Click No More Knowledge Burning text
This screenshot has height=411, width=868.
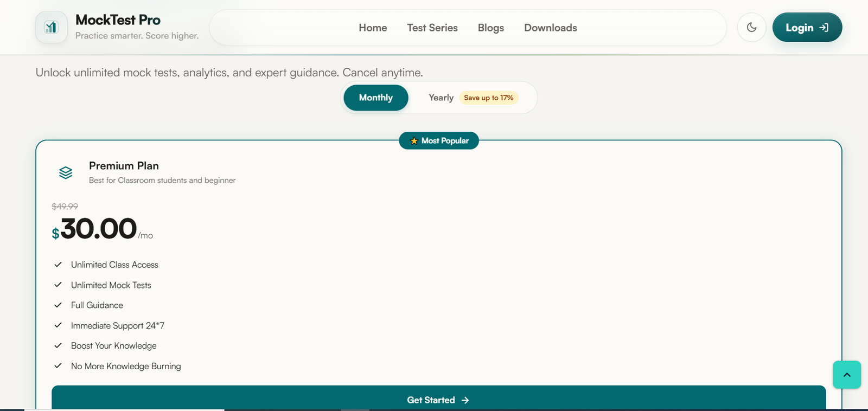126,367
